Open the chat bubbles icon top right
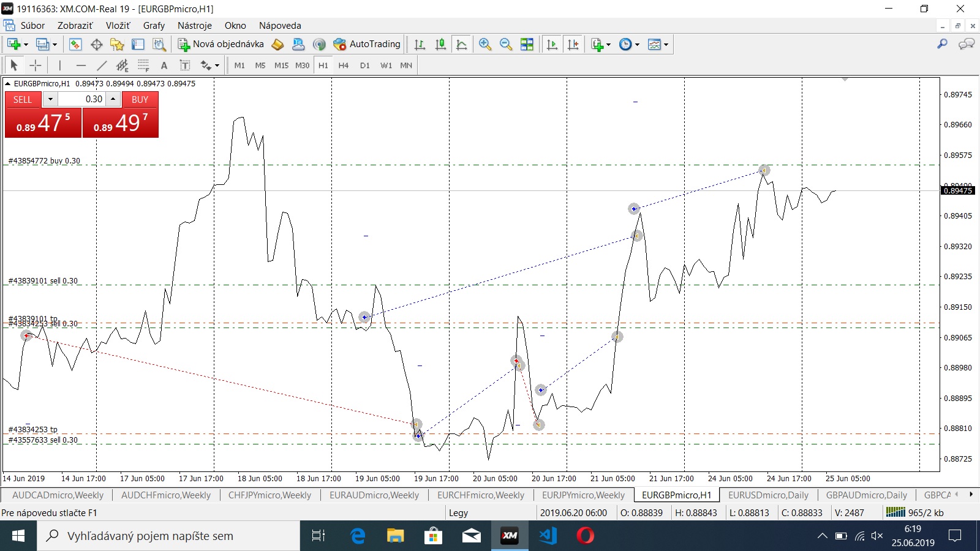This screenshot has height=551, width=980. click(967, 44)
